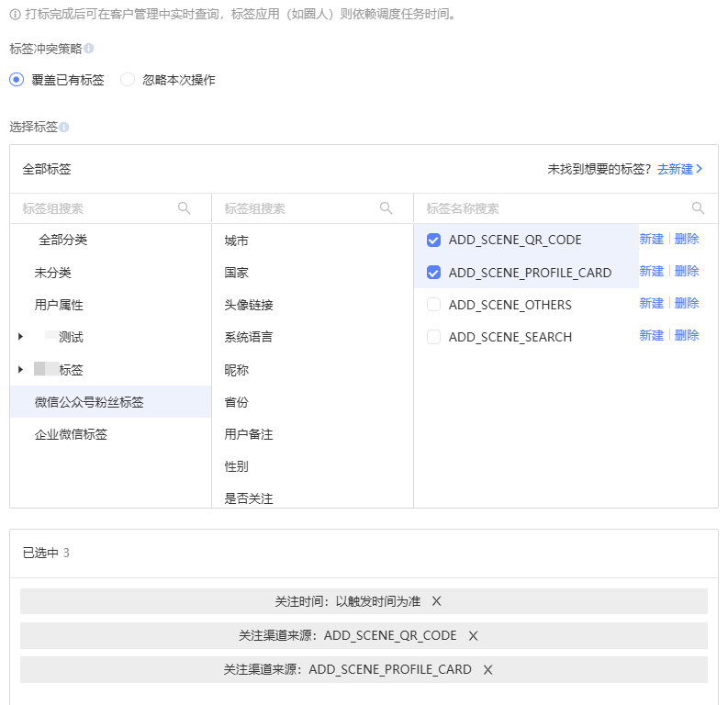Screen dimensions: 728x705
Task: Select 用户属性 category
Action: tap(59, 305)
